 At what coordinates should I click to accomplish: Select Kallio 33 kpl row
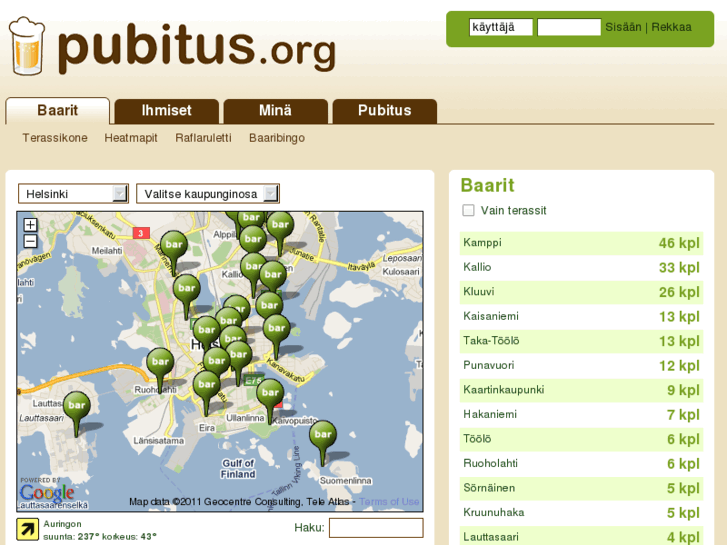581,268
